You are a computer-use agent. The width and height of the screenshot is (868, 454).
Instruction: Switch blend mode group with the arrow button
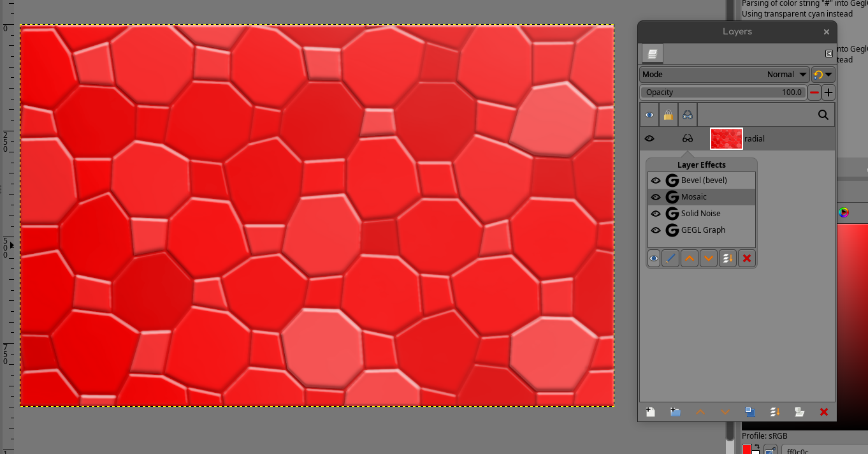823,75
